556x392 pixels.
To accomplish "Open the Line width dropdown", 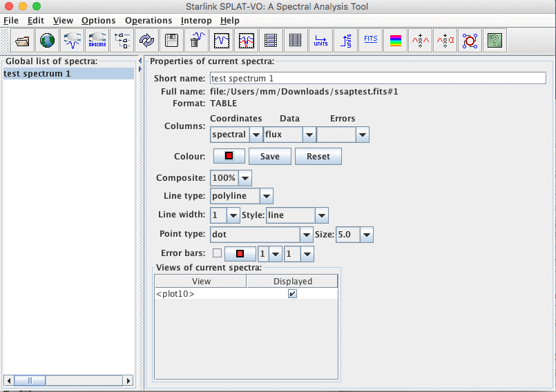I will pyautogui.click(x=233, y=215).
